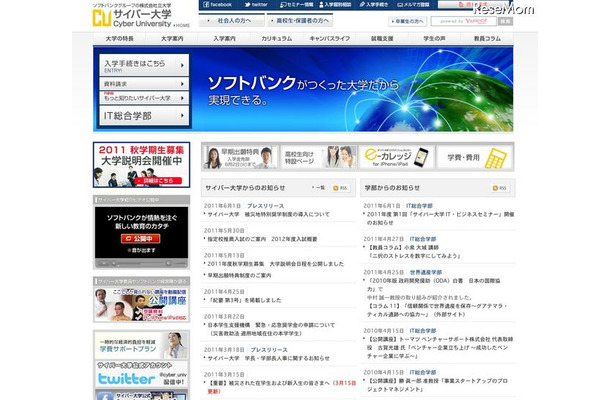This screenshot has height=400, width=610.
Task: Open 【公開講座】トーマツ ベンチャーサポート link
Action: pyautogui.click(x=440, y=347)
